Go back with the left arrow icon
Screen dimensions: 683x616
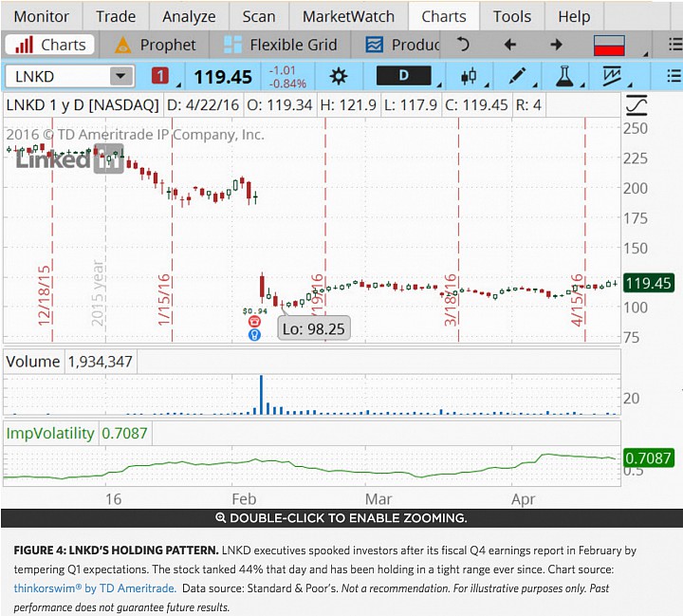(509, 44)
